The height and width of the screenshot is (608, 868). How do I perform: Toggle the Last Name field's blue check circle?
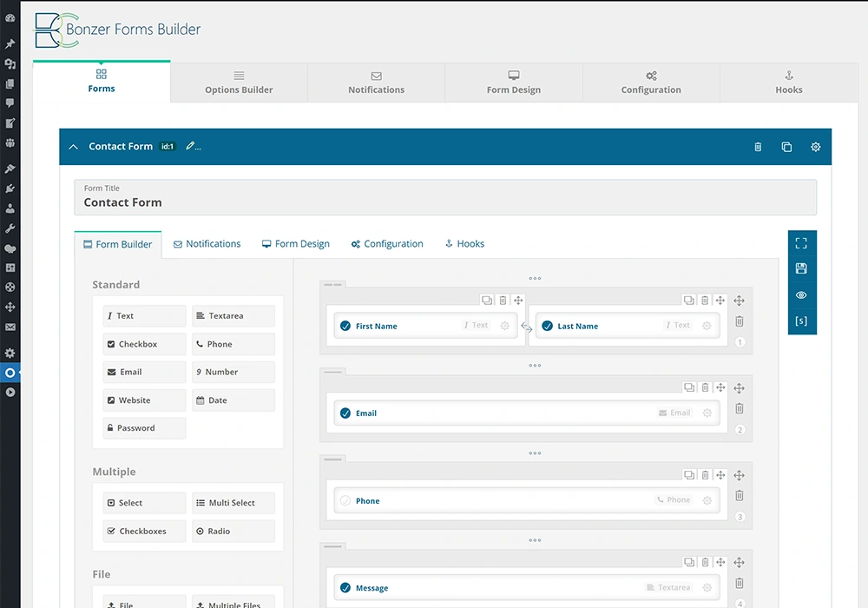[x=546, y=326]
